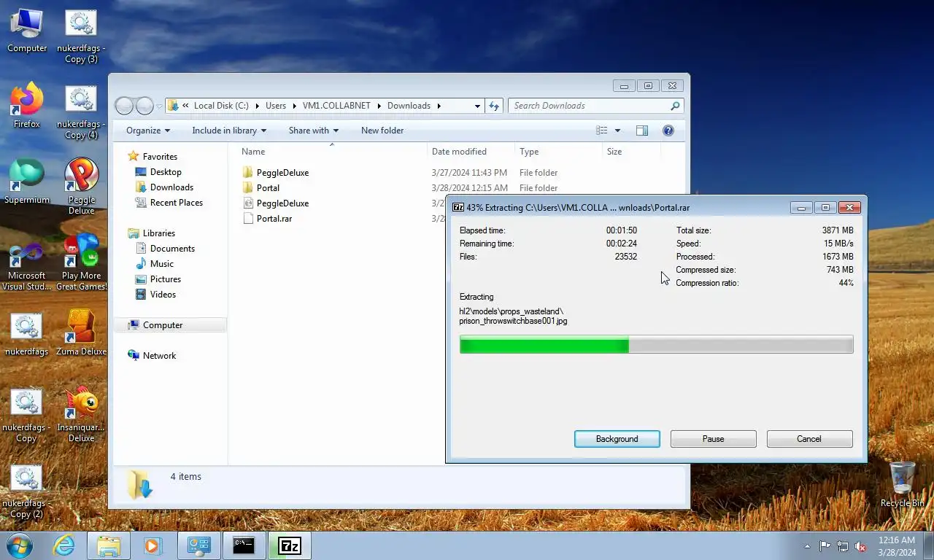Expand the change your view options arrow

(617, 131)
